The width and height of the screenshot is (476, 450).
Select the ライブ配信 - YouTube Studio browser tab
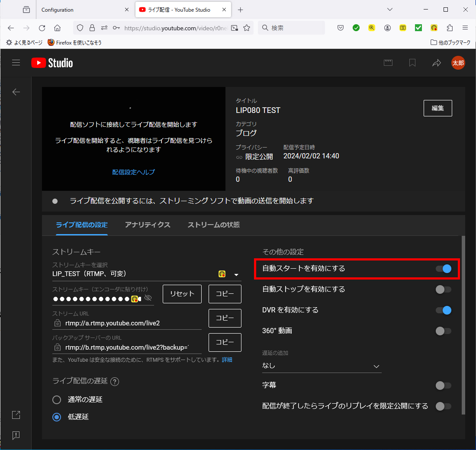[183, 10]
